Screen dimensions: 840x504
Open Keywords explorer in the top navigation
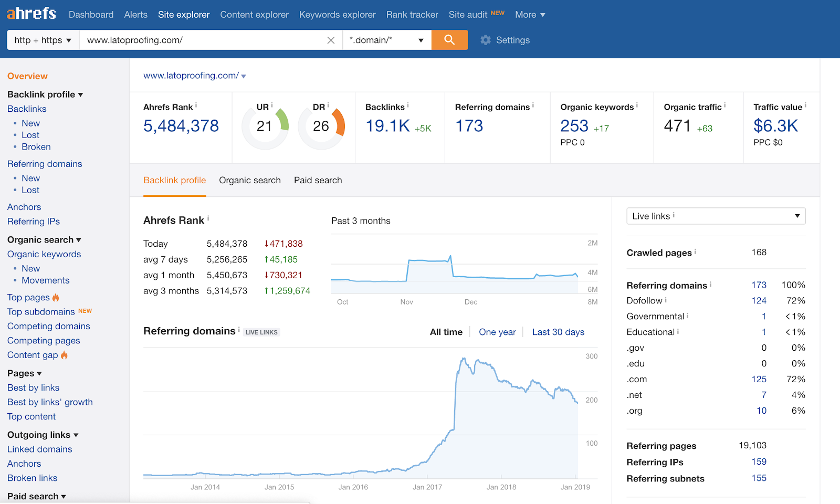(x=338, y=15)
